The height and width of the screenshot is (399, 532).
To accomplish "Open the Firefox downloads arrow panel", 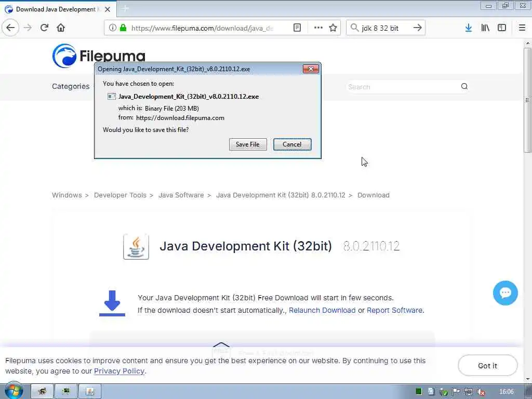I will click(x=469, y=28).
